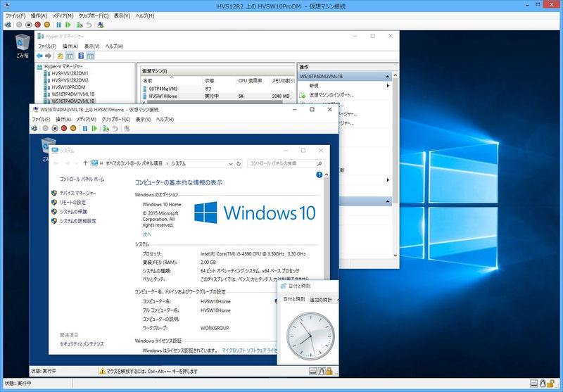Click 仮想マシンのインポート action
The image size is (563, 392).
[331, 95]
